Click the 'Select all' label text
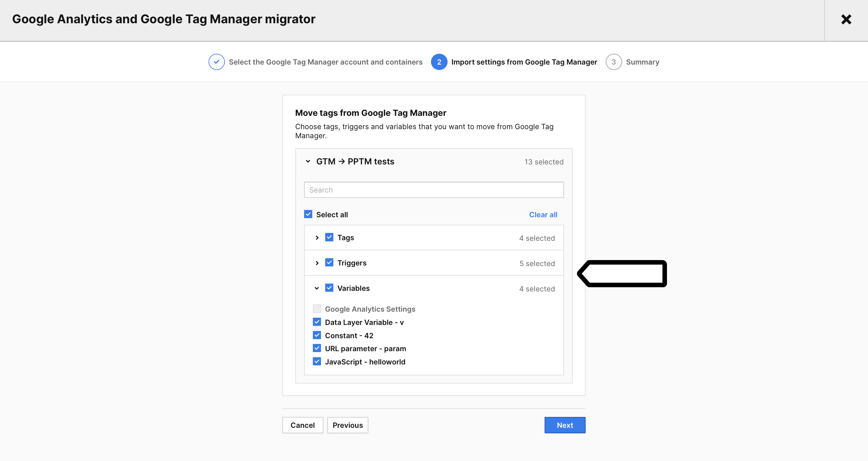 (332, 215)
